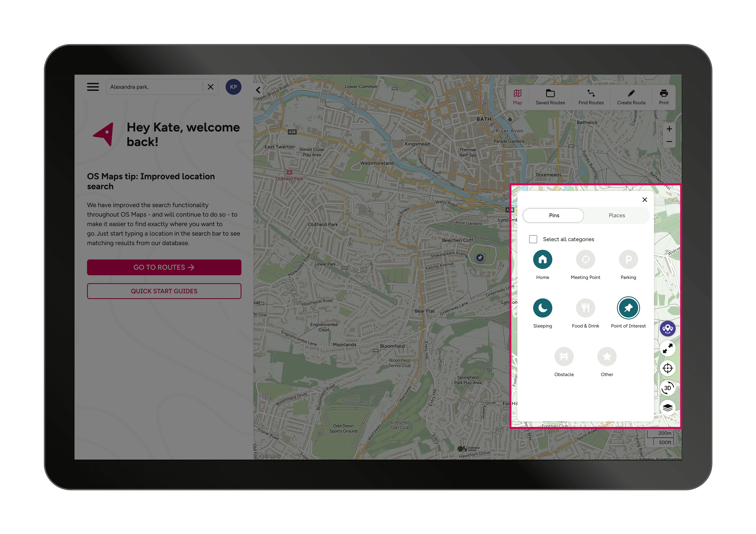Select the Parking pin category

[628, 259]
